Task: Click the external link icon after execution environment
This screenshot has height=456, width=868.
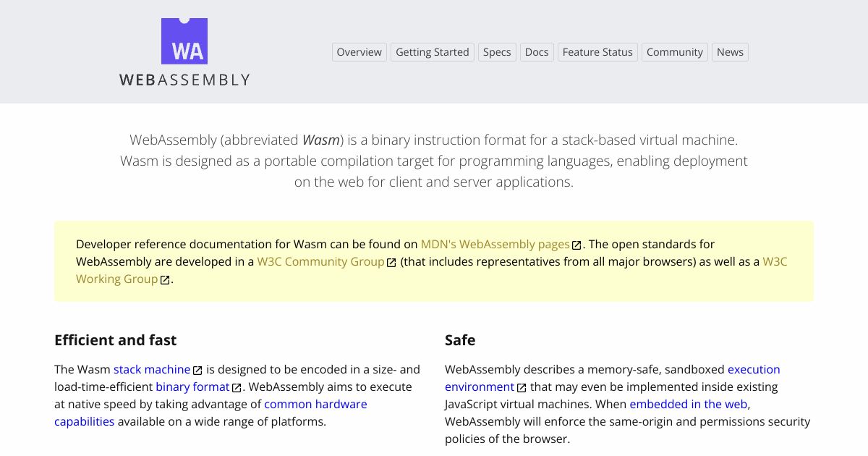Action: (520, 387)
